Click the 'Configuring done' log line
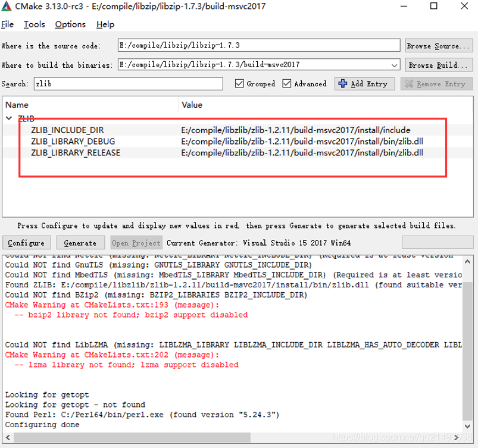 [42, 425]
